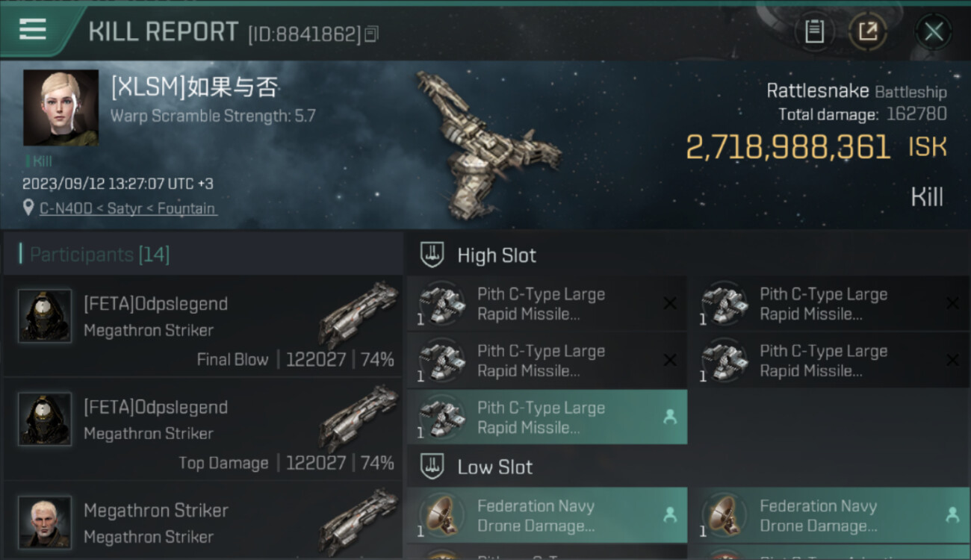Select first destroyed Pith C-Type missile launcher
The width and height of the screenshot is (971, 560).
click(547, 304)
